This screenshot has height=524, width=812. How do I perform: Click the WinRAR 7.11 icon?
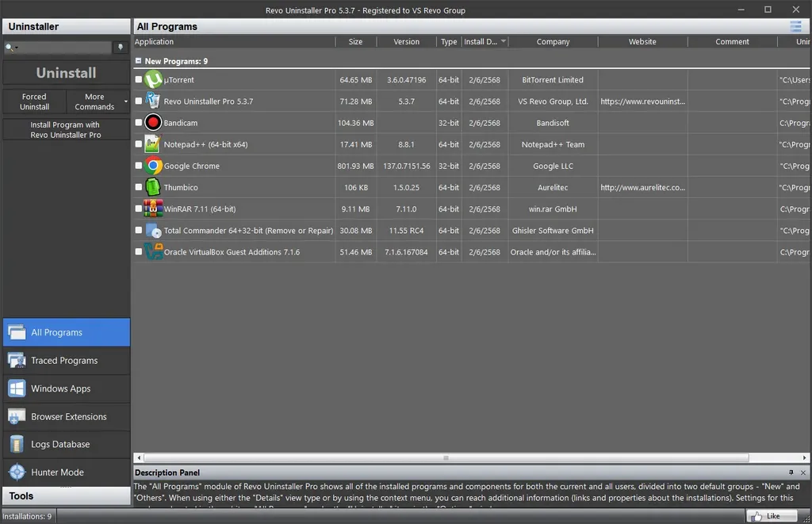click(x=153, y=208)
